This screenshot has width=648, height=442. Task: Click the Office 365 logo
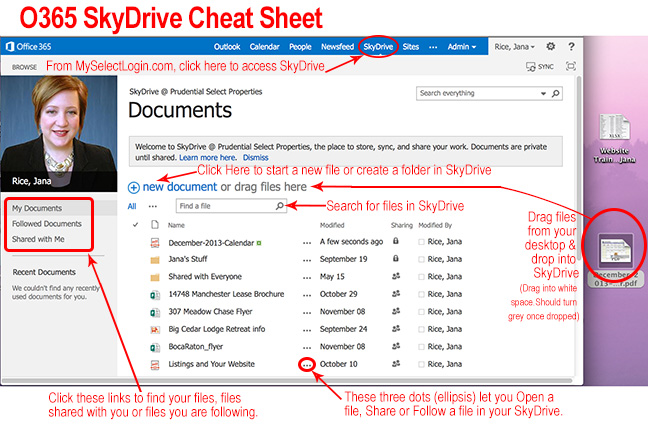(x=28, y=47)
